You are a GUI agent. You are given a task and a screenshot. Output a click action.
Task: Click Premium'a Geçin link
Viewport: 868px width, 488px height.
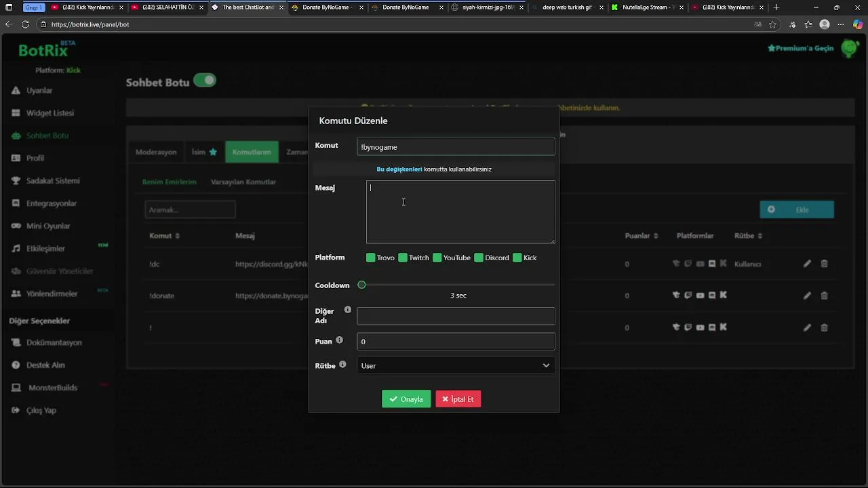(x=800, y=48)
